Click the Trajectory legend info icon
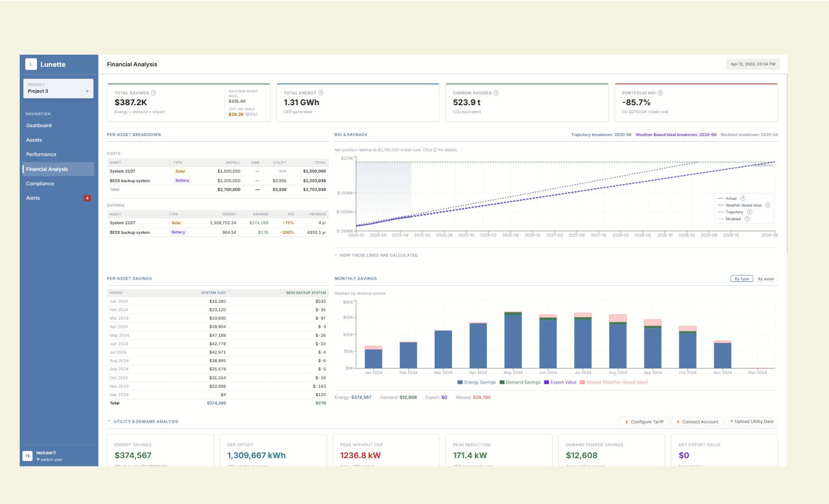829x504 pixels. 749,212
